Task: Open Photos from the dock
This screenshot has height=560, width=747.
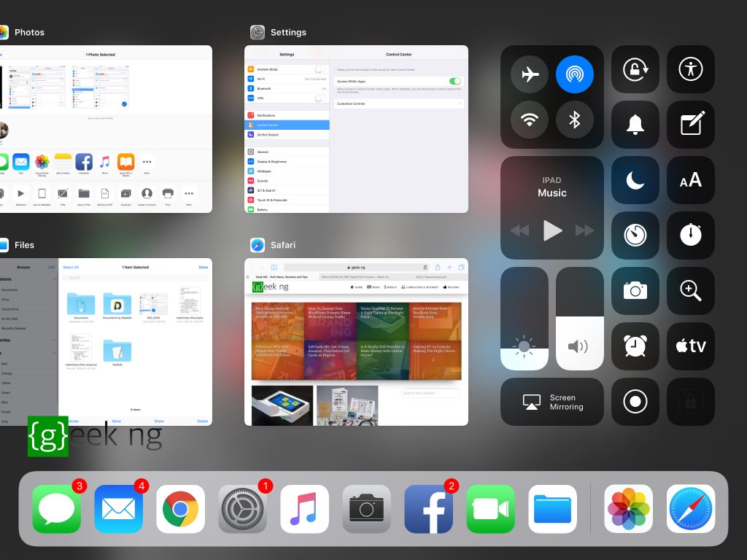Action: 628,509
